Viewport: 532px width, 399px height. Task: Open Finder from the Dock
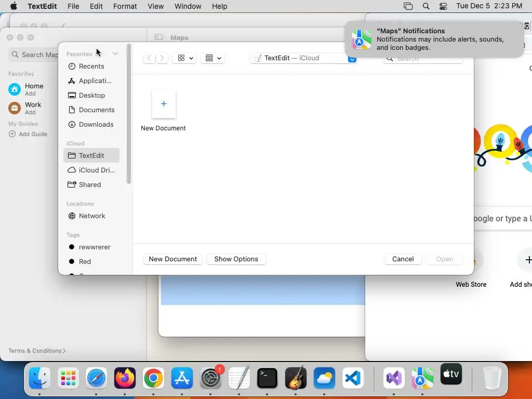tap(39, 378)
